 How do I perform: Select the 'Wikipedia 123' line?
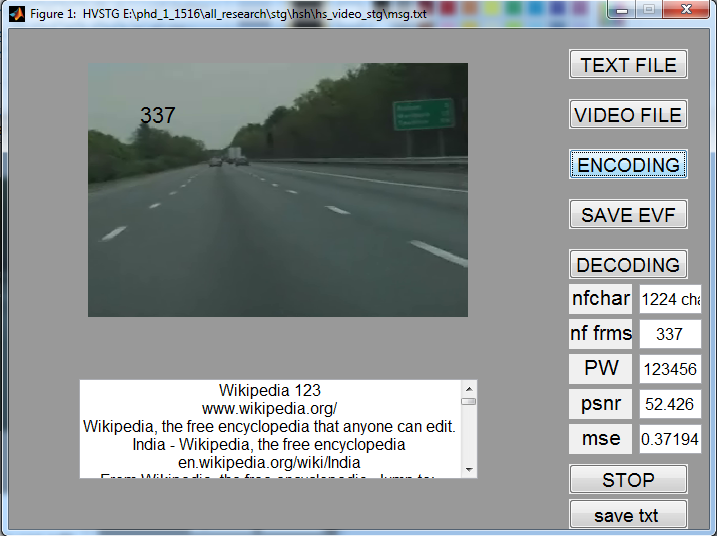click(269, 390)
